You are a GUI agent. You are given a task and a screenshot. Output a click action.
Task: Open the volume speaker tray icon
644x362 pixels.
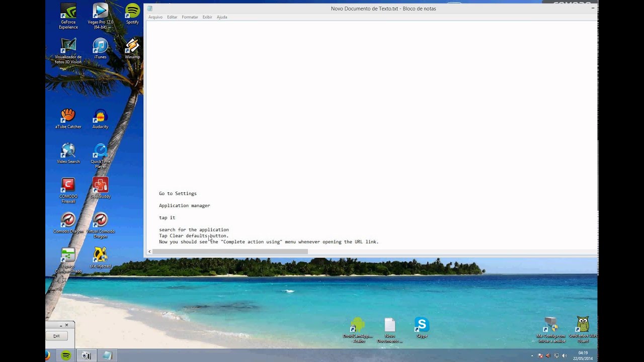(x=564, y=356)
